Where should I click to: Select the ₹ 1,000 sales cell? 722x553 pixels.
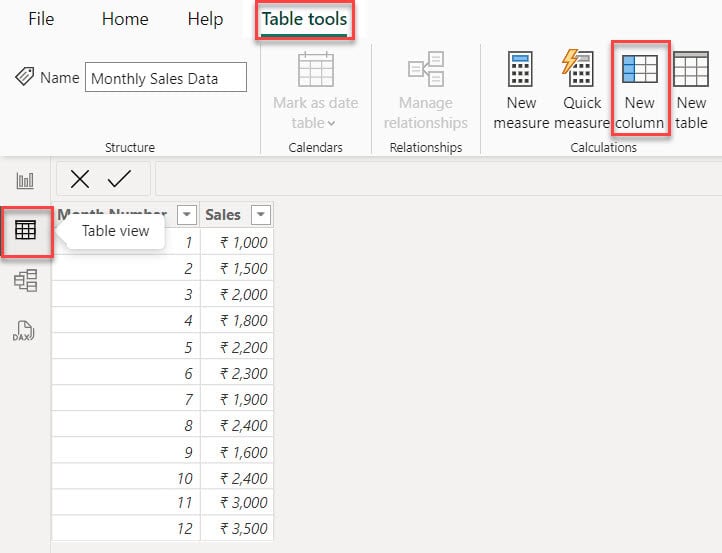[237, 242]
